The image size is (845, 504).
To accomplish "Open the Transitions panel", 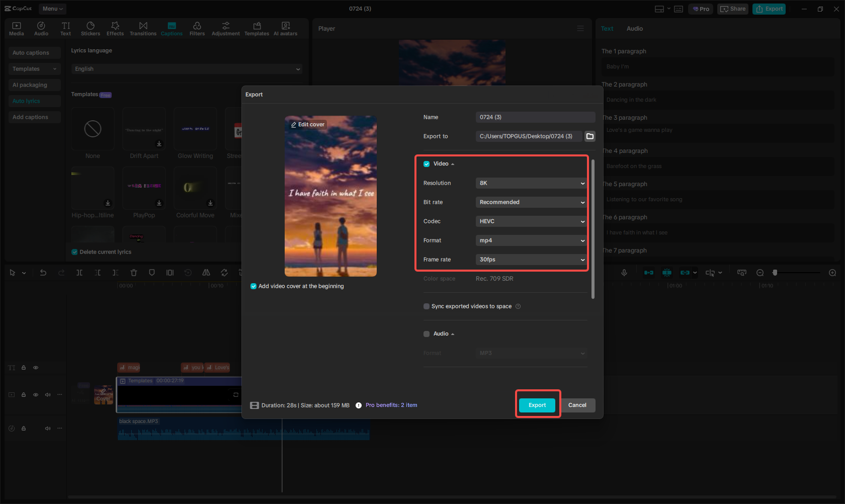I will 143,28.
